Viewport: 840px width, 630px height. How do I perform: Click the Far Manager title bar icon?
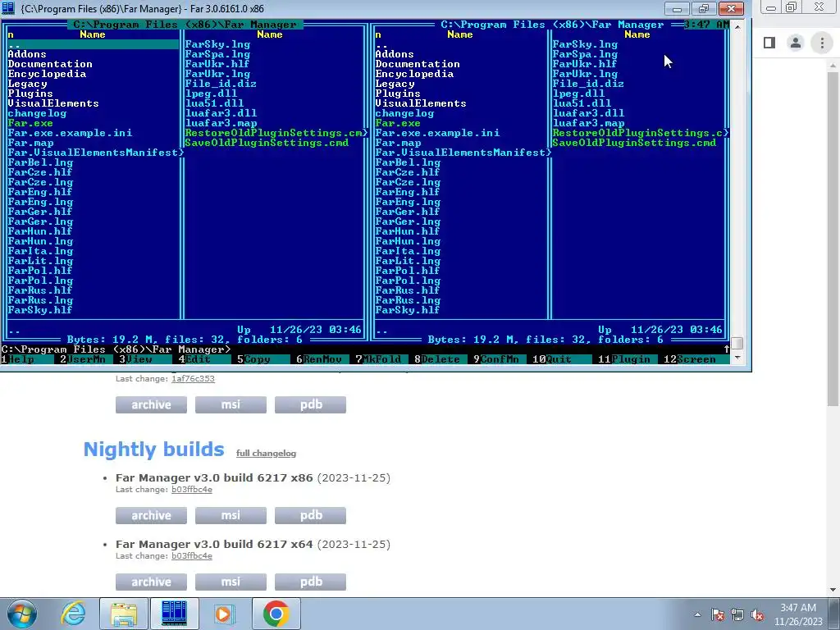[8, 8]
